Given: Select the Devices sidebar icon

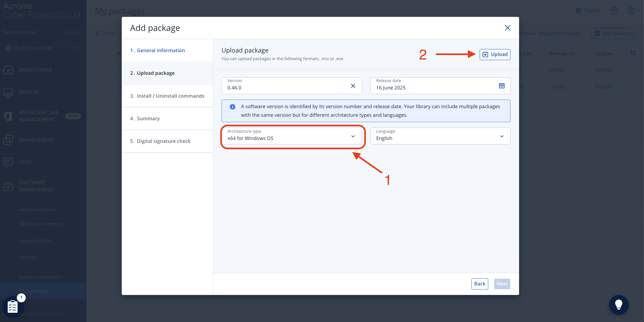Looking at the screenshot, I should tap(8, 92).
